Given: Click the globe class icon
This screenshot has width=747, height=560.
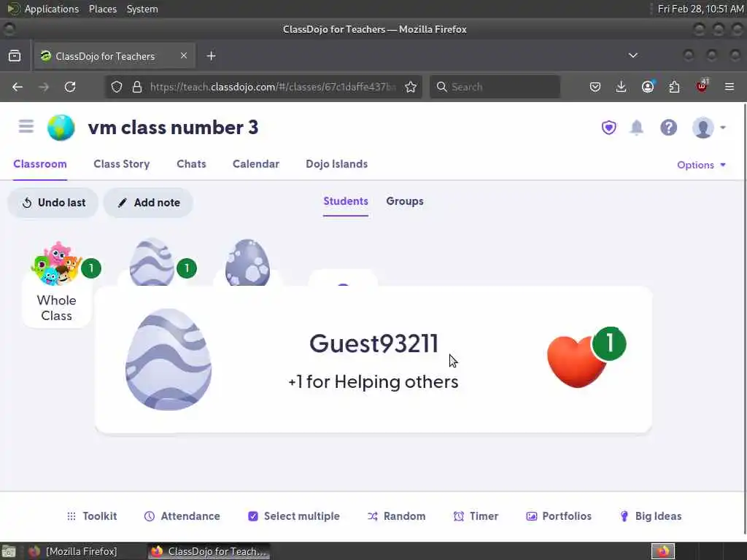Looking at the screenshot, I should point(61,128).
